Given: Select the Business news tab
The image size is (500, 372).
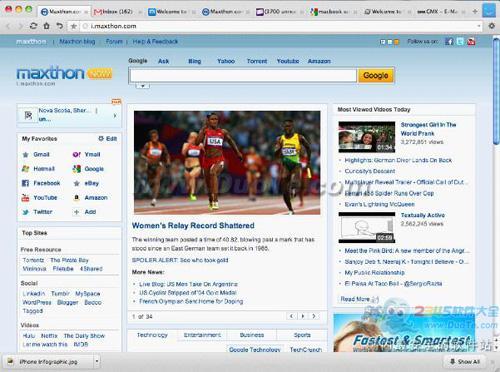Looking at the screenshot, I should [x=252, y=335].
